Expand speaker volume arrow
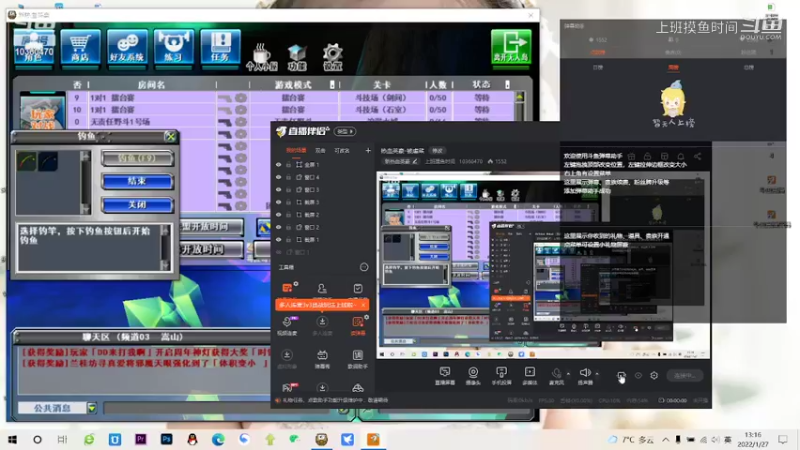 [597, 373]
